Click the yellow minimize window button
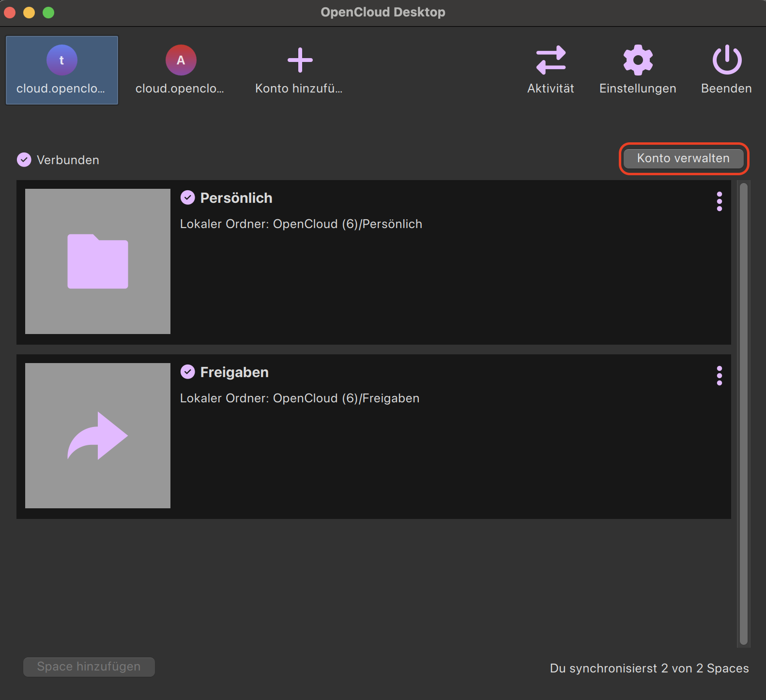Image resolution: width=766 pixels, height=700 pixels. (x=29, y=13)
